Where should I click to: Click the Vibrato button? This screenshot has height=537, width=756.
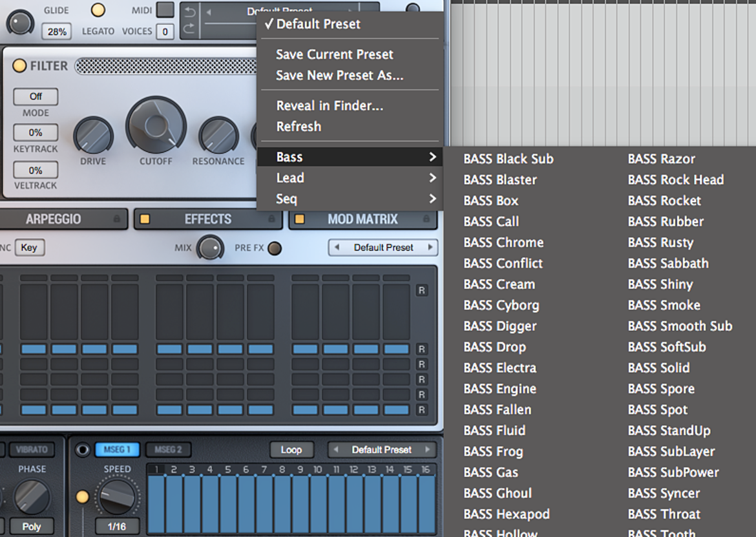[32, 450]
